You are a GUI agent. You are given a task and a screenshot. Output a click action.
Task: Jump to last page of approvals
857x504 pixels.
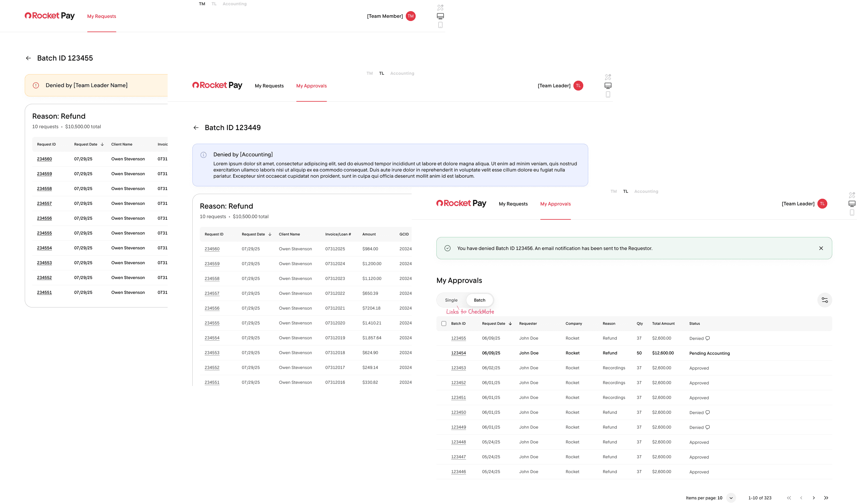click(826, 498)
